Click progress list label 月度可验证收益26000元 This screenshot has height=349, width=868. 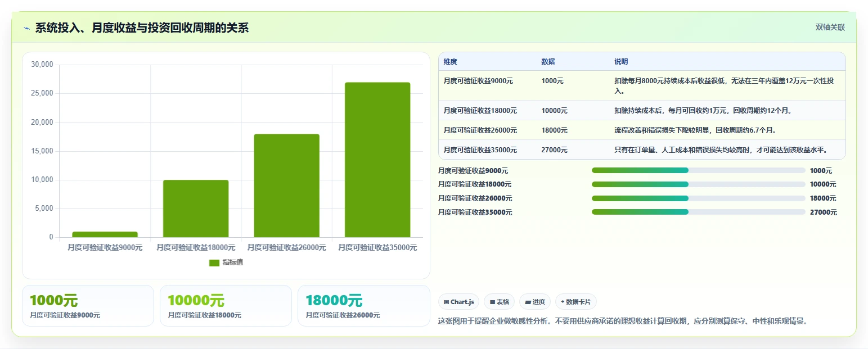pyautogui.click(x=475, y=198)
